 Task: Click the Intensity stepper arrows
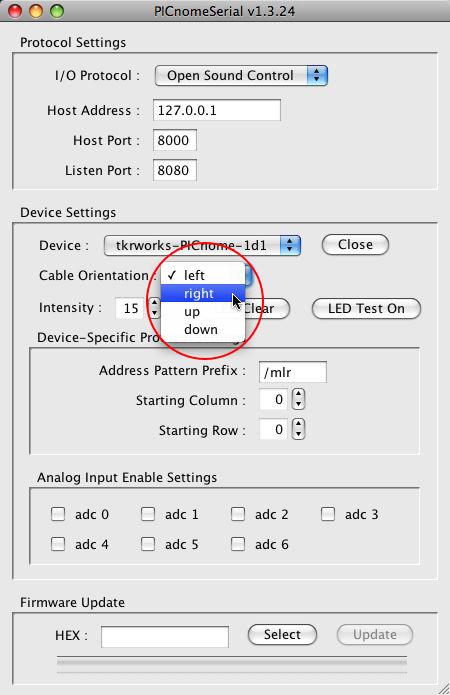154,308
